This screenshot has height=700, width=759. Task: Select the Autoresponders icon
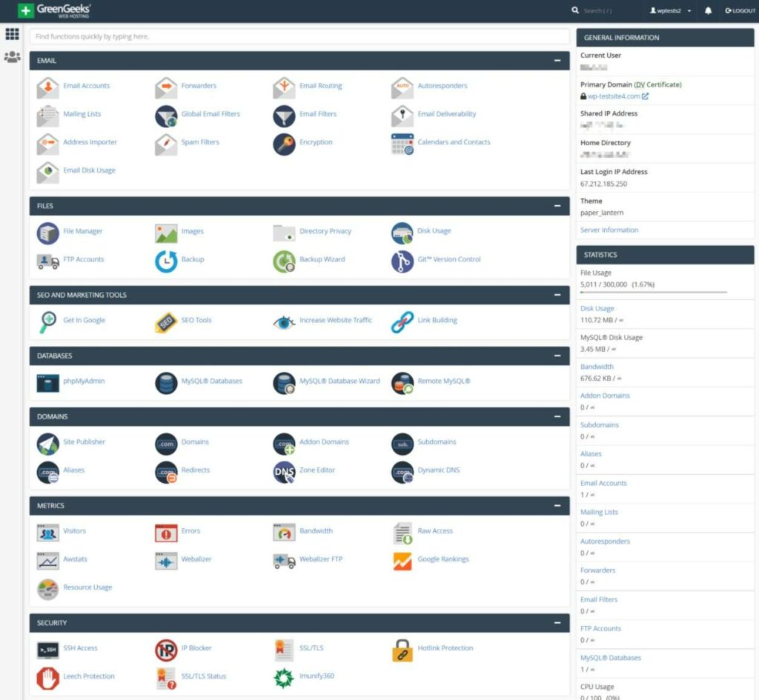click(x=402, y=87)
